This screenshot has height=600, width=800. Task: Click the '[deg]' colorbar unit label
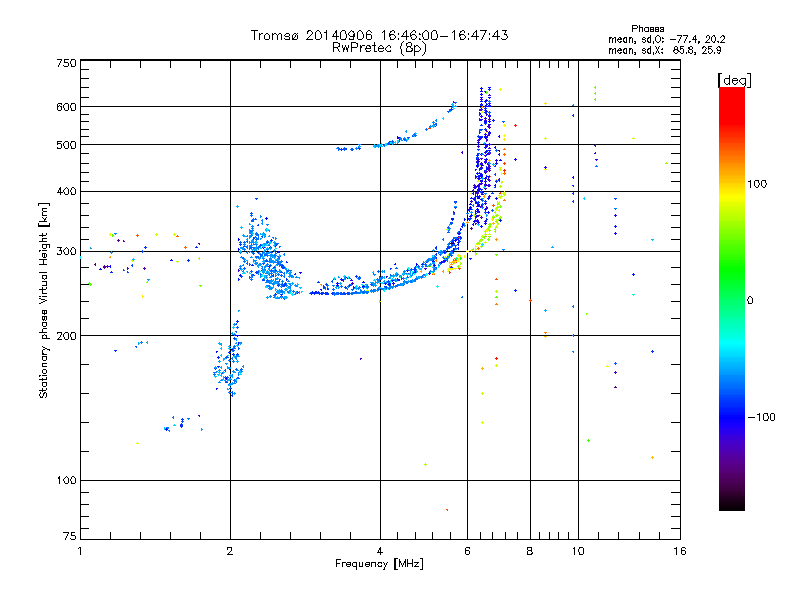coord(734,80)
